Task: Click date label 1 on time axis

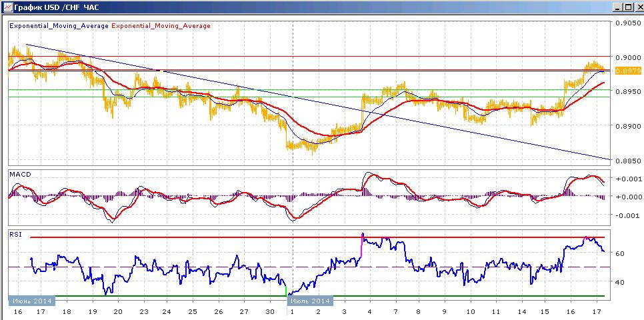Action: pos(292,311)
